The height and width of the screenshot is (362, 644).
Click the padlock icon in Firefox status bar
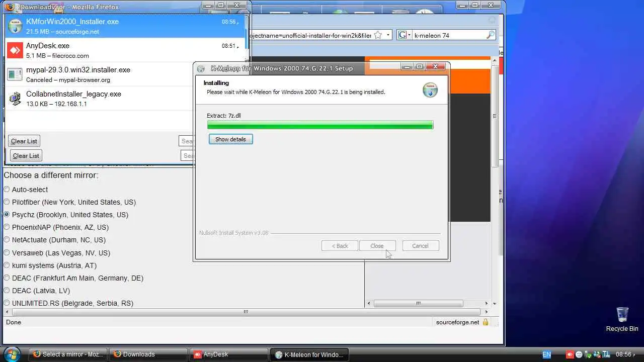tap(486, 322)
